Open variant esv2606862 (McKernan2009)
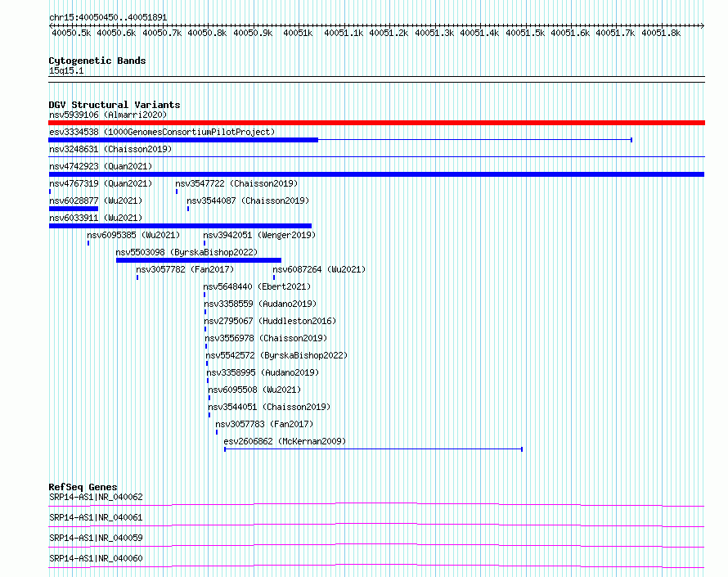 (x=285, y=441)
